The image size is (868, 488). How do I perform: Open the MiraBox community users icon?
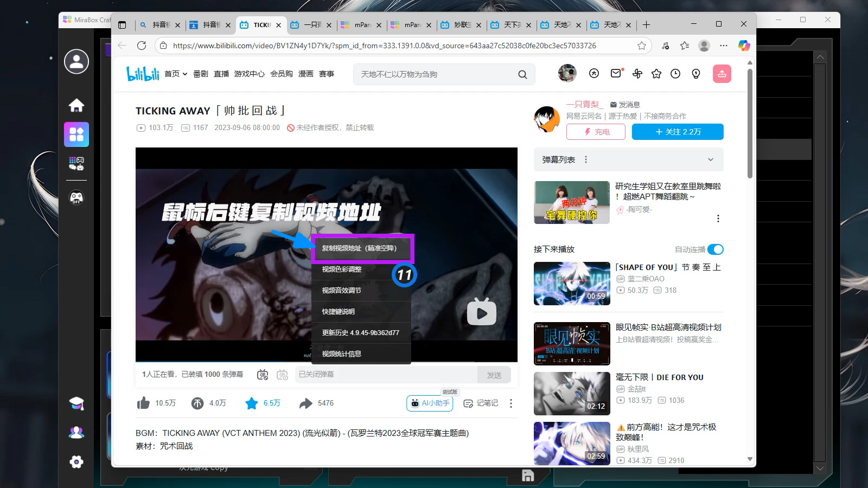click(x=76, y=433)
